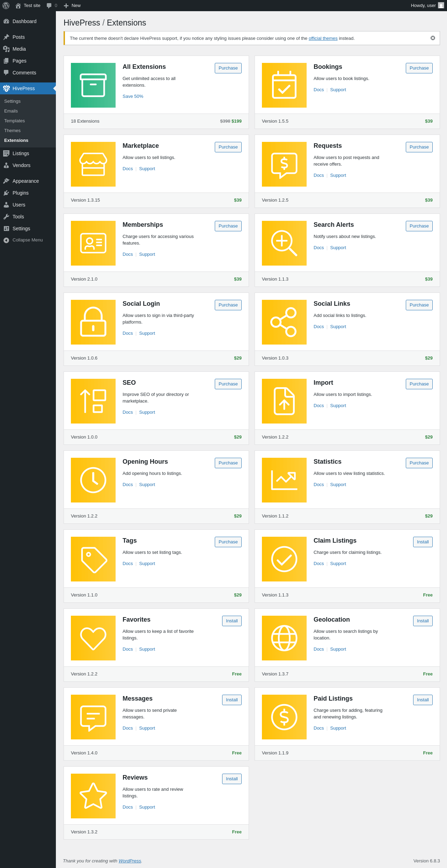Click the Geolocation globe icon
The image size is (447, 868).
click(x=284, y=638)
